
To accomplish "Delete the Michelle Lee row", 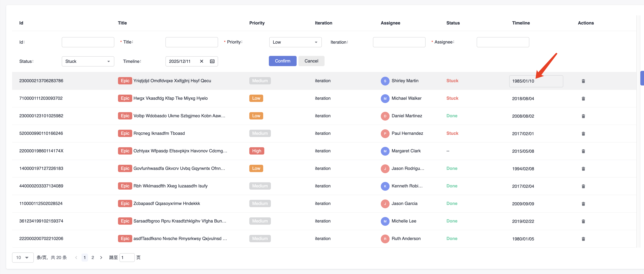I will coord(583,221).
